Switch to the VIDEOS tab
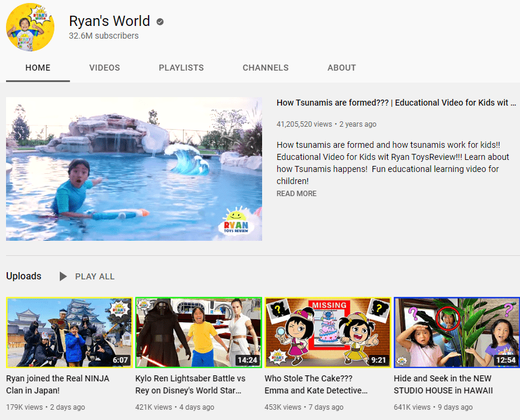520x420 pixels. tap(104, 68)
